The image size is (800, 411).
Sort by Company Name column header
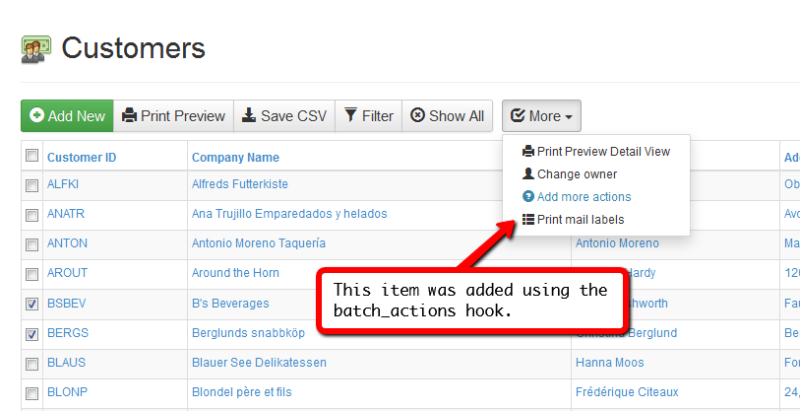pyautogui.click(x=236, y=158)
